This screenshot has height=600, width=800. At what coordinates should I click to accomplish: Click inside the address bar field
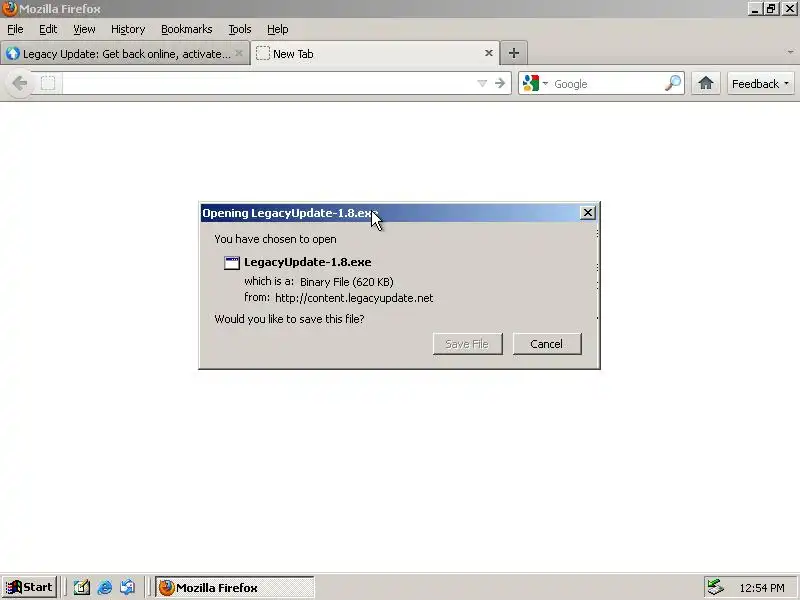coord(268,83)
